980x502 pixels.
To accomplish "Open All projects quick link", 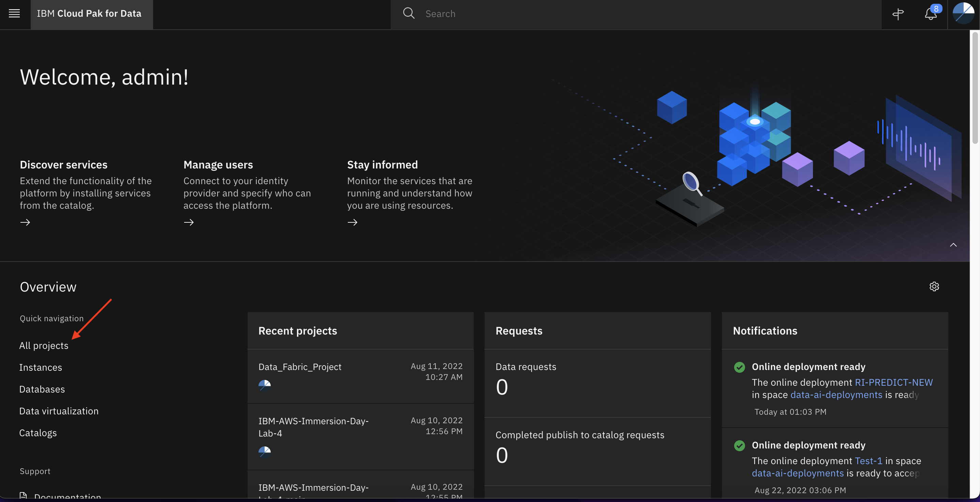I will [44, 345].
